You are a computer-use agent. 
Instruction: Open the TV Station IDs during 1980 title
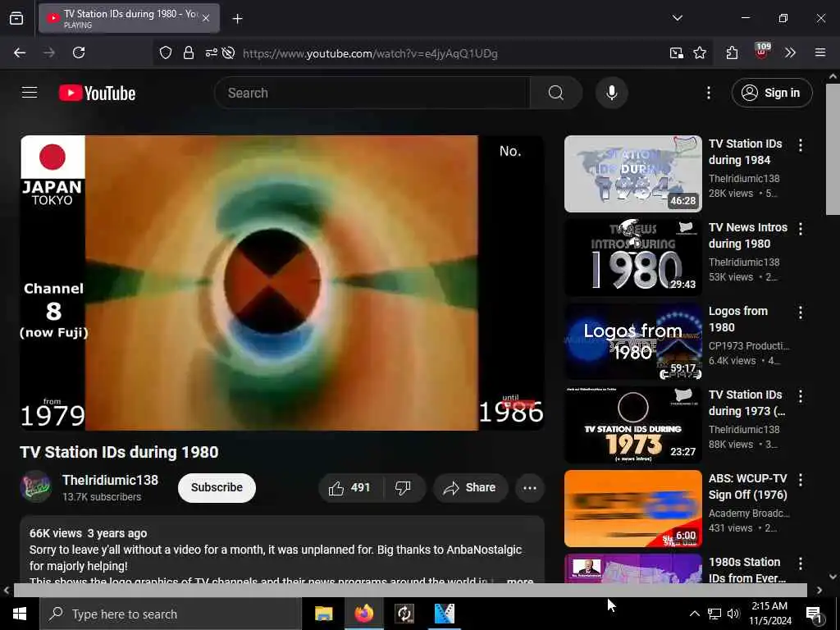pos(119,452)
